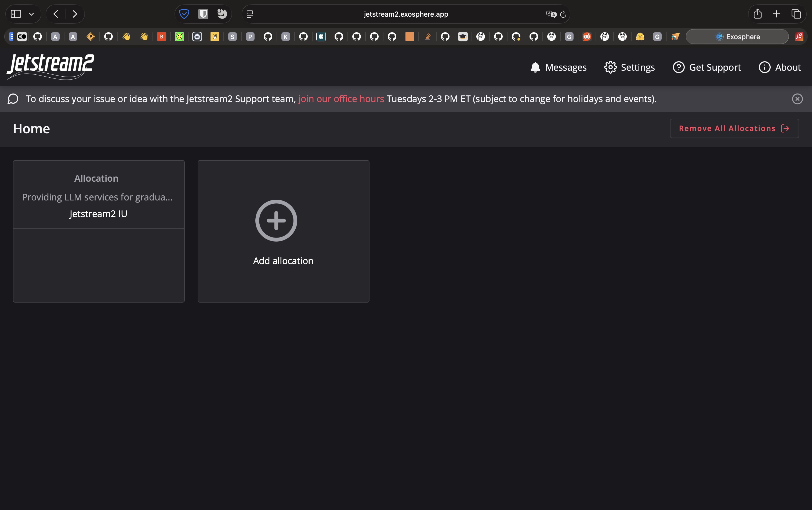Go forward to the next page
This screenshot has width=812, height=510.
[75, 14]
